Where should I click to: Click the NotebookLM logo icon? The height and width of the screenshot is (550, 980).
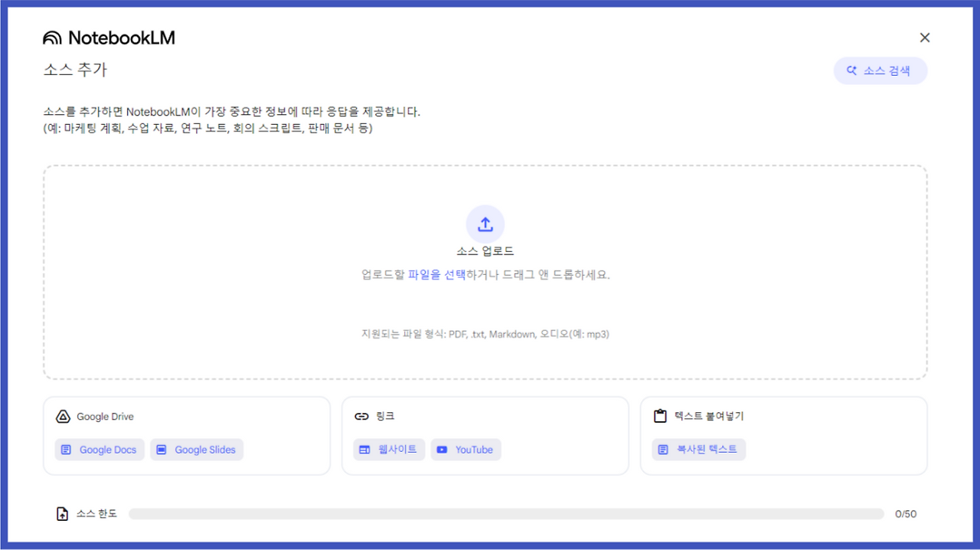(51, 37)
